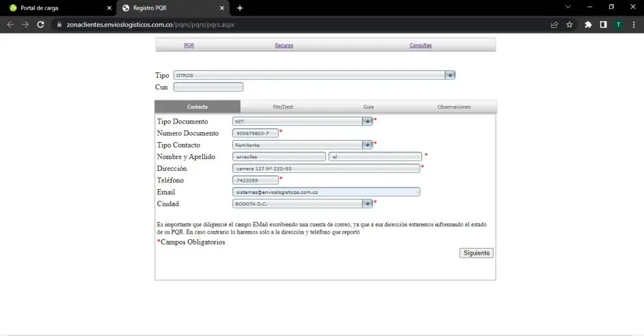Open the Recurso menu link
This screenshot has width=644, height=336.
tap(284, 45)
